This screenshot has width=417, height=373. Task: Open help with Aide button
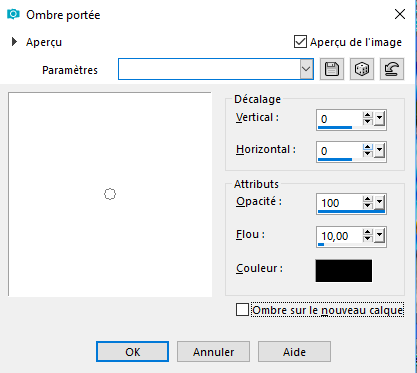(294, 352)
